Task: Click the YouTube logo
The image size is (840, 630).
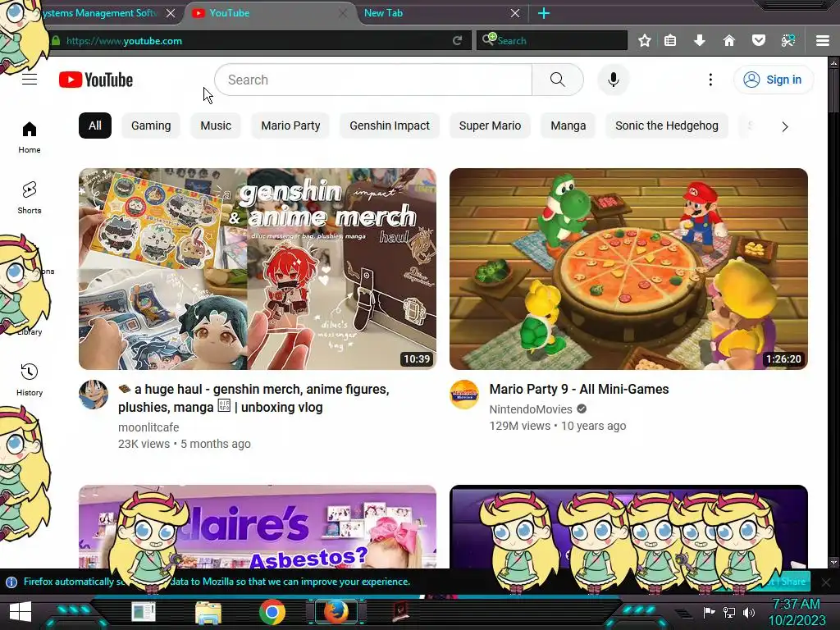Action: [96, 80]
